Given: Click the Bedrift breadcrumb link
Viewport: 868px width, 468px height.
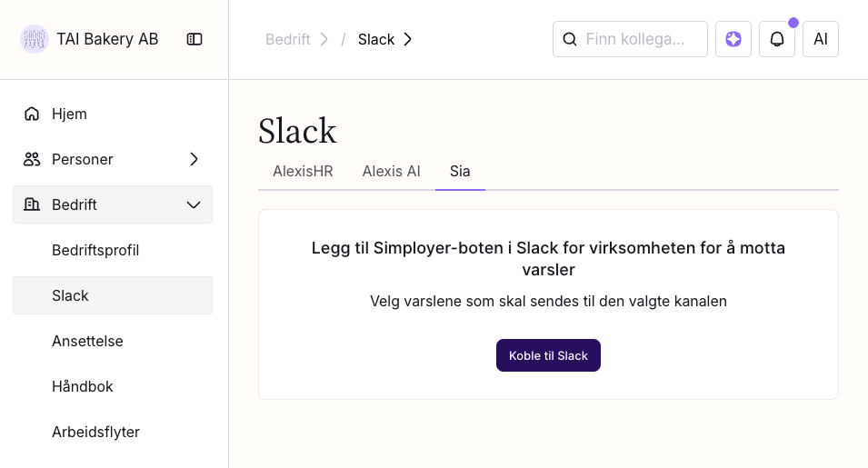Looking at the screenshot, I should coord(287,39).
